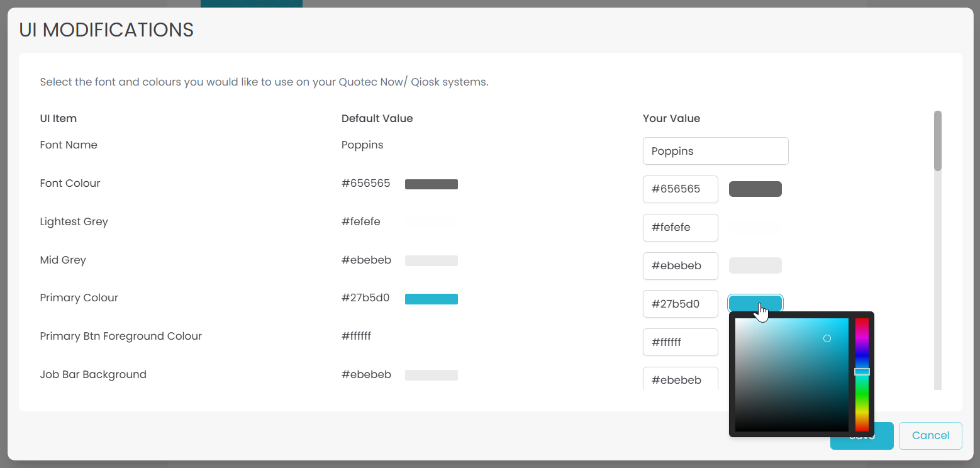The height and width of the screenshot is (468, 980).
Task: Click the Mid Grey swatch under Your Value
Action: pos(755,265)
